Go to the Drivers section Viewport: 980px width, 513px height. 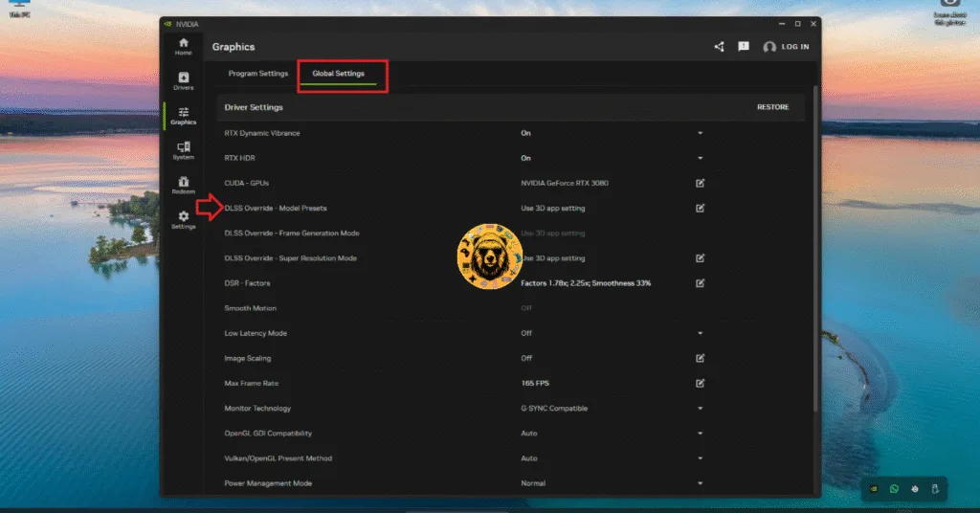(183, 80)
